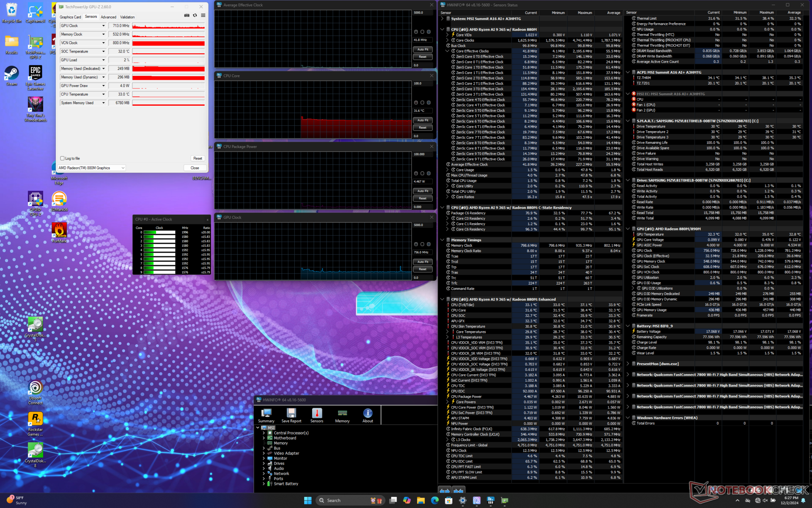Open Tiny Tina's Wonderlands desktop icon
Screen dimensions: 812x508
point(36,109)
